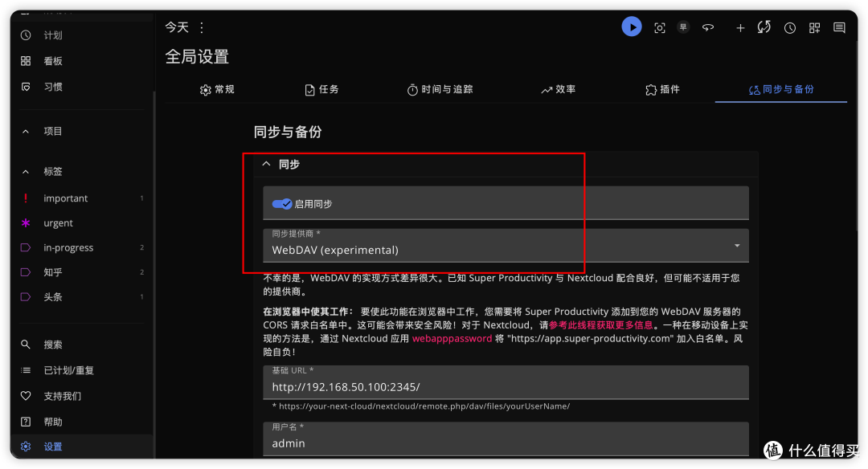The image size is (868, 469).
Task: Open 设置 settings in sidebar
Action: point(82,447)
